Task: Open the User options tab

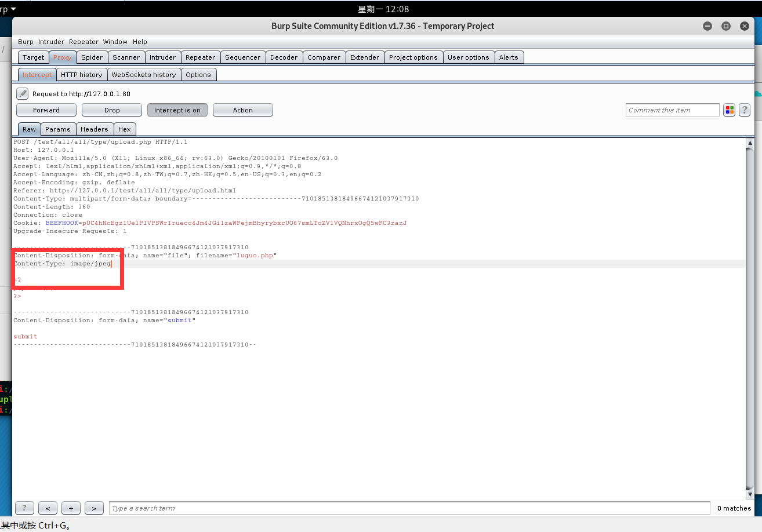Action: tap(469, 57)
